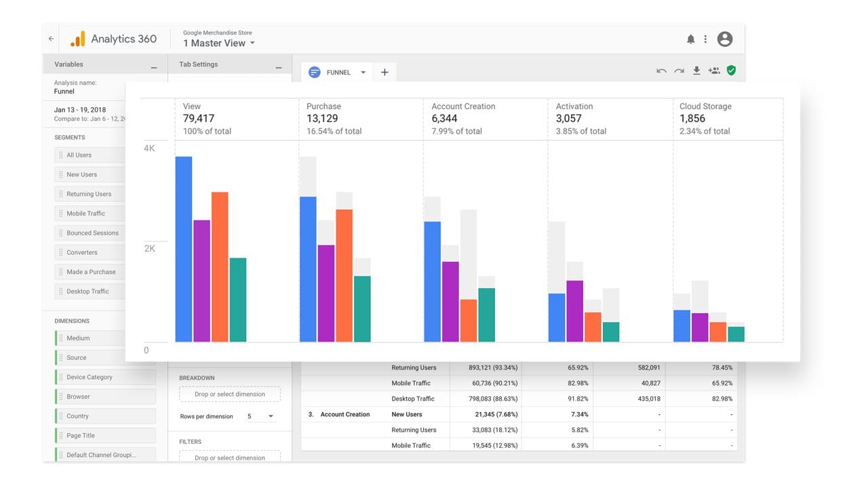This screenshot has height=488, width=868.
Task: Click the 798,083 (88.63%) table cell
Action: pyautogui.click(x=493, y=399)
